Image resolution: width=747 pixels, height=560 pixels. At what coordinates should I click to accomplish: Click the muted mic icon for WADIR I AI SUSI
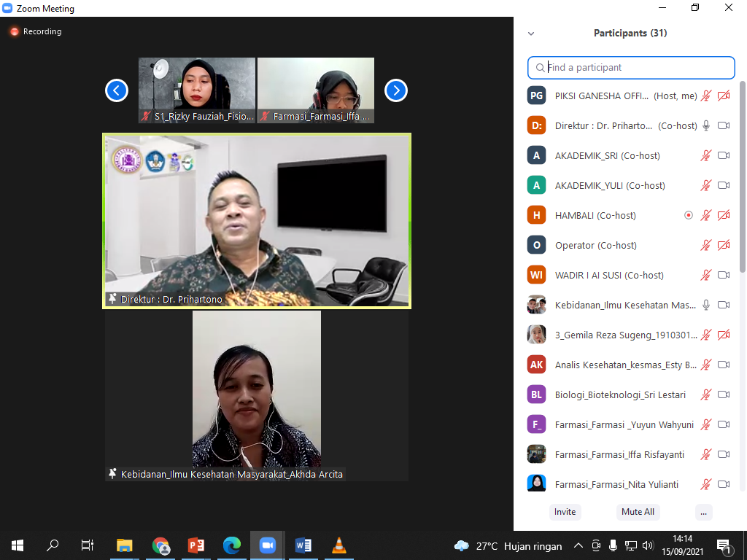click(x=706, y=275)
